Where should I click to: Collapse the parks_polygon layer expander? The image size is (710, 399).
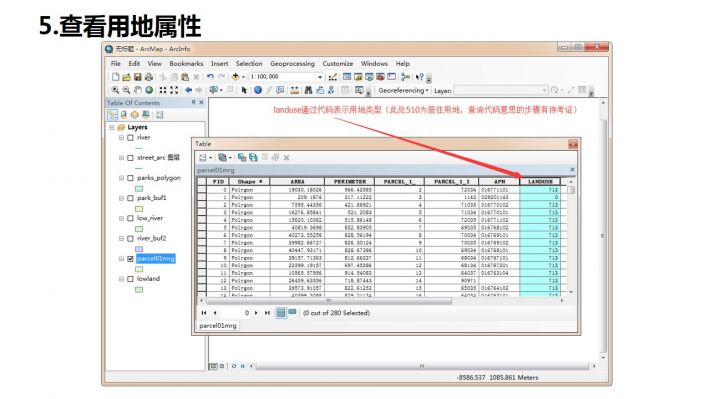pyautogui.click(x=121, y=178)
